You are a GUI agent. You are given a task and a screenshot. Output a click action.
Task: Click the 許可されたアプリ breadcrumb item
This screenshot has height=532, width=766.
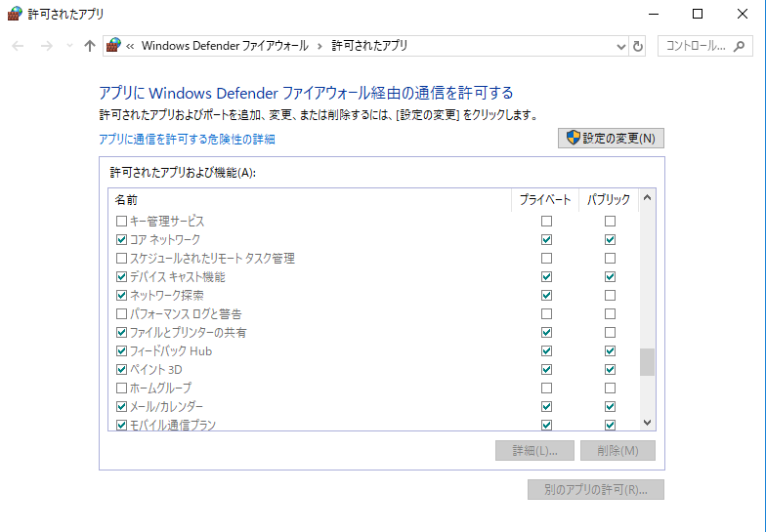coord(369,45)
